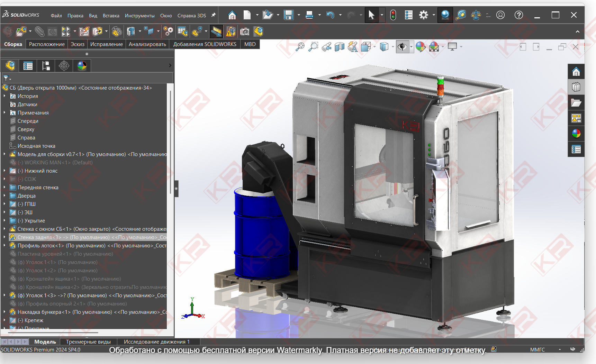Enable Section View tool
The image size is (596, 364).
340,46
